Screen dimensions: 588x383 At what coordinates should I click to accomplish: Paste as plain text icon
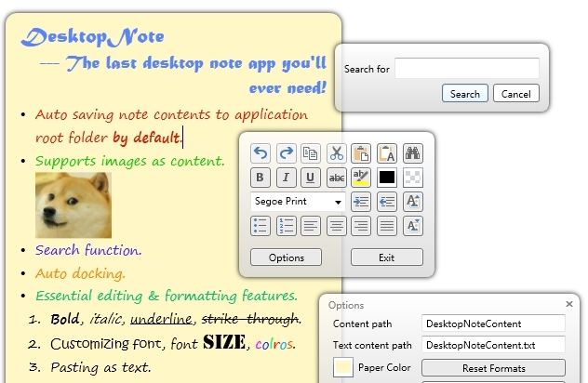(387, 153)
